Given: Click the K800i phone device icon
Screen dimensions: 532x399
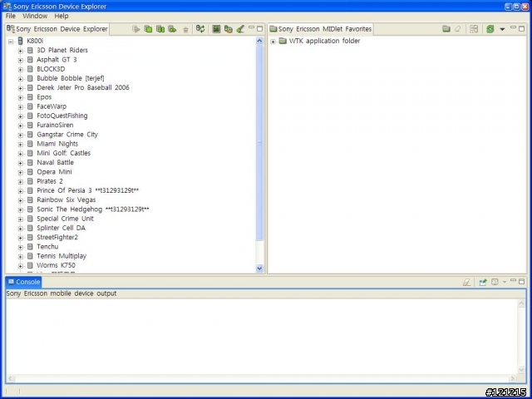Looking at the screenshot, I should [20, 41].
